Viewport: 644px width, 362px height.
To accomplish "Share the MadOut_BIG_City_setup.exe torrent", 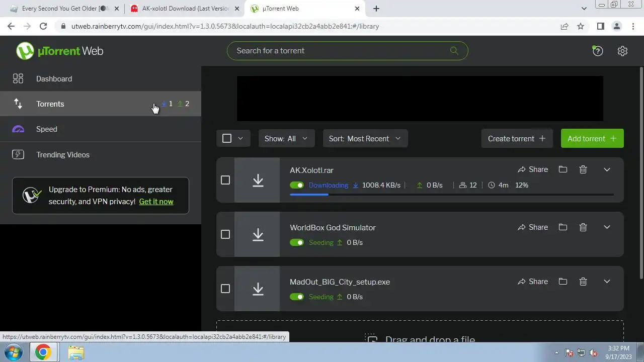I will click(533, 282).
